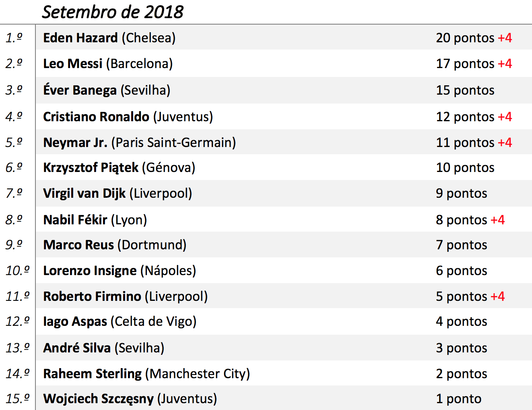Screen dimensions: 532x410
Task: Select Wojciech Szczęsny (Juventus) entry
Action: click(130, 399)
